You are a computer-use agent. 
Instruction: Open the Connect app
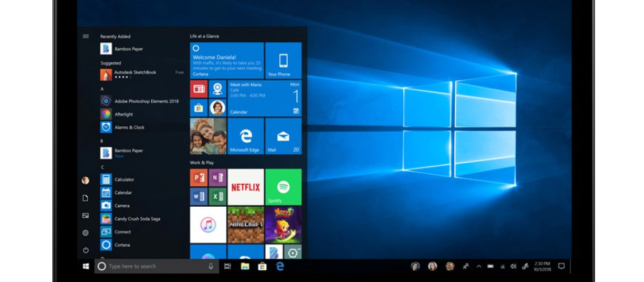click(x=116, y=232)
